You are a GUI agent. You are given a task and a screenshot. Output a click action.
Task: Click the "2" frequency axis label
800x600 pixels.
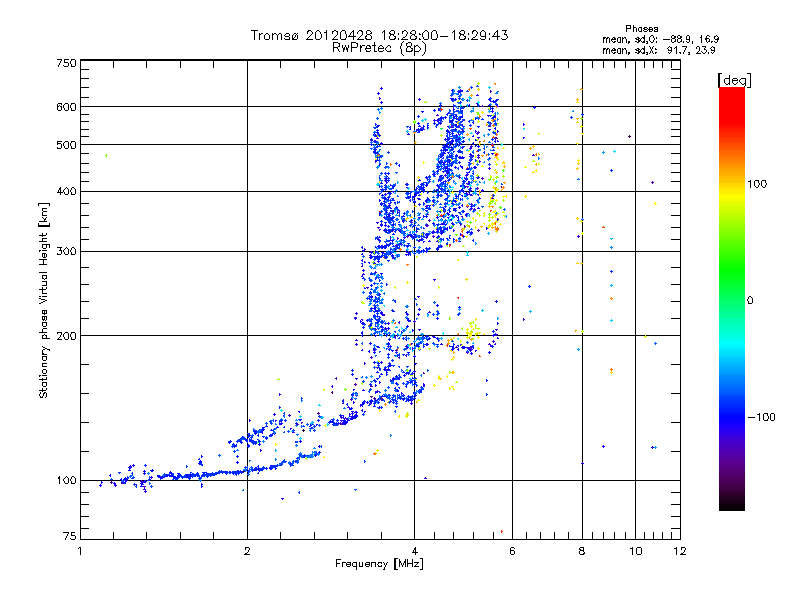(247, 551)
